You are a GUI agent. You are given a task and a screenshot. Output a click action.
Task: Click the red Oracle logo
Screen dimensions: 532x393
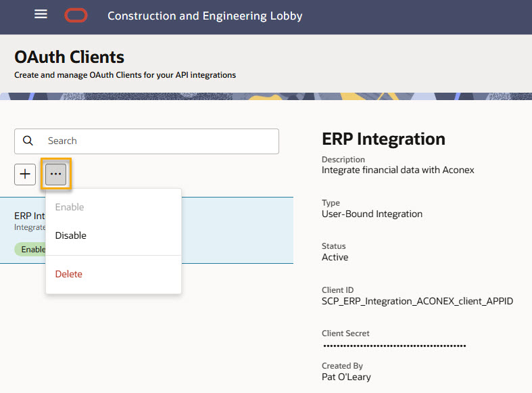tap(76, 15)
